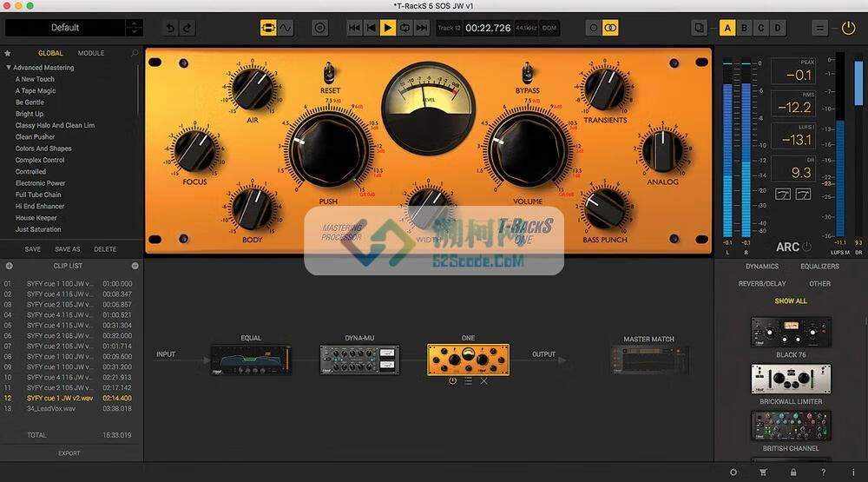Remove a clip with minus icon
The image size is (868, 482).
[x=135, y=266]
